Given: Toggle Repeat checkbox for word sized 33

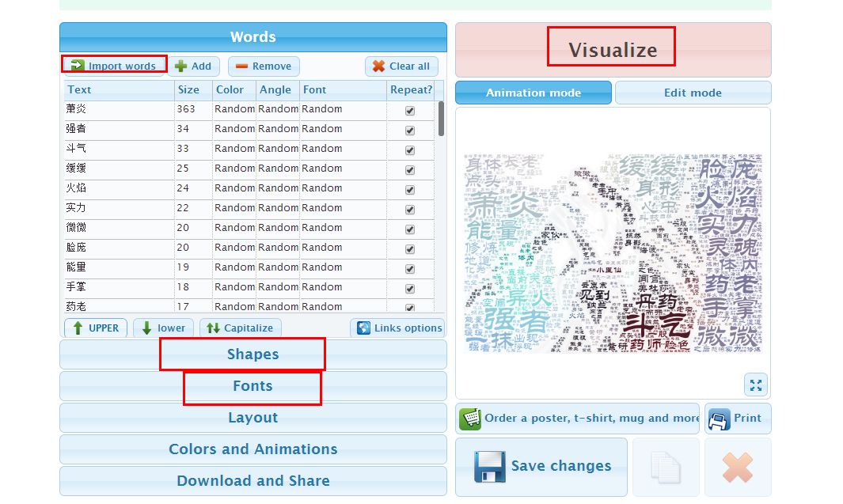Looking at the screenshot, I should pos(410,150).
